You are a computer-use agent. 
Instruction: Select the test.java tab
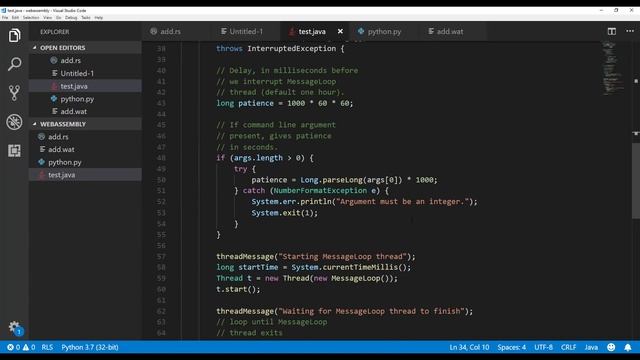click(312, 31)
